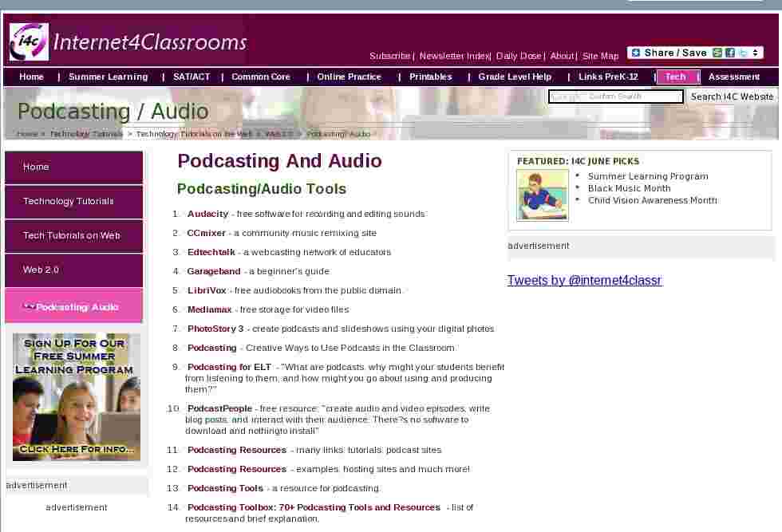
Task: Select the Podcasting Audio sidebar item
Action: (73, 306)
